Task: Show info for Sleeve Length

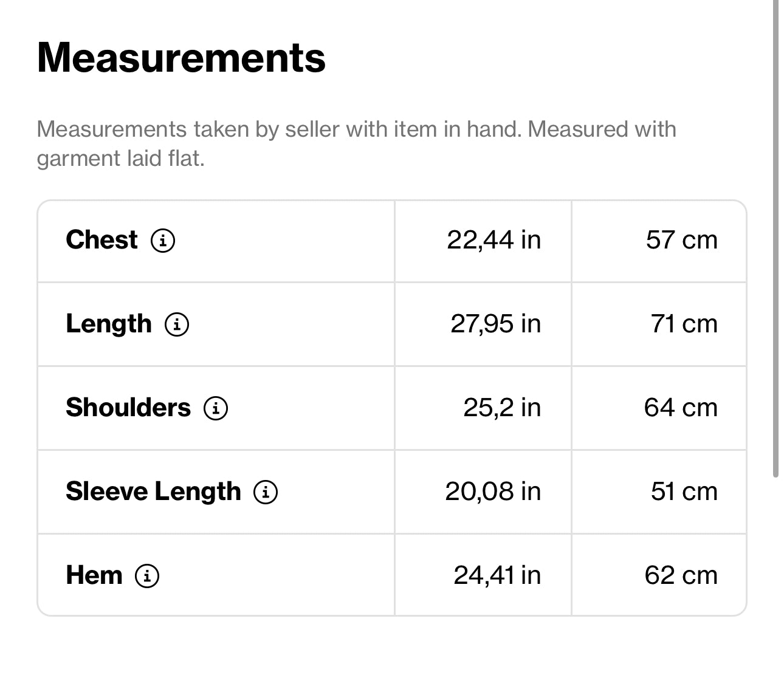Action: pos(266,492)
